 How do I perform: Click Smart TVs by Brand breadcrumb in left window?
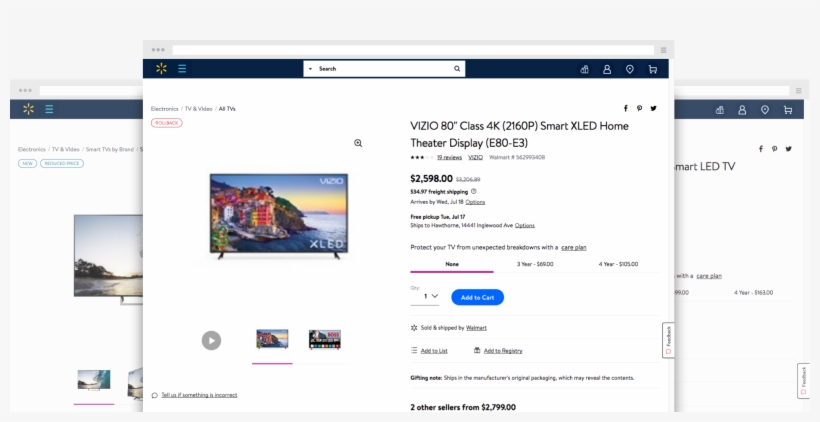tap(110, 149)
